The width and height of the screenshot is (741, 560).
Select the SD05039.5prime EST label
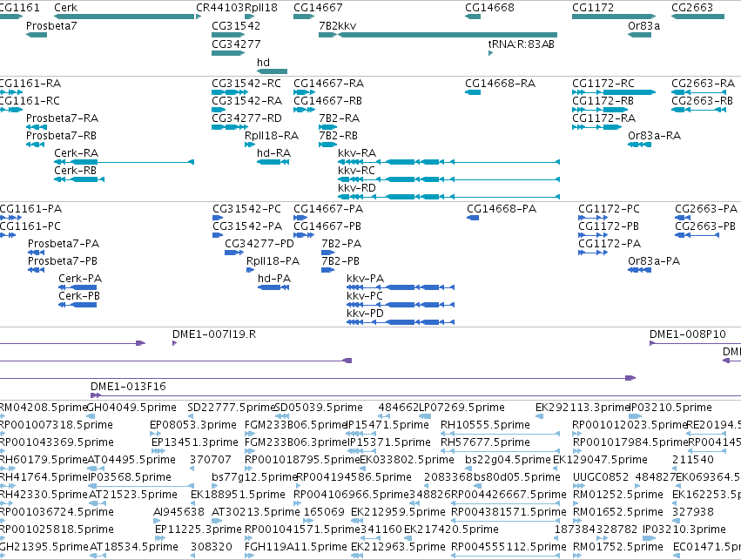(x=319, y=408)
